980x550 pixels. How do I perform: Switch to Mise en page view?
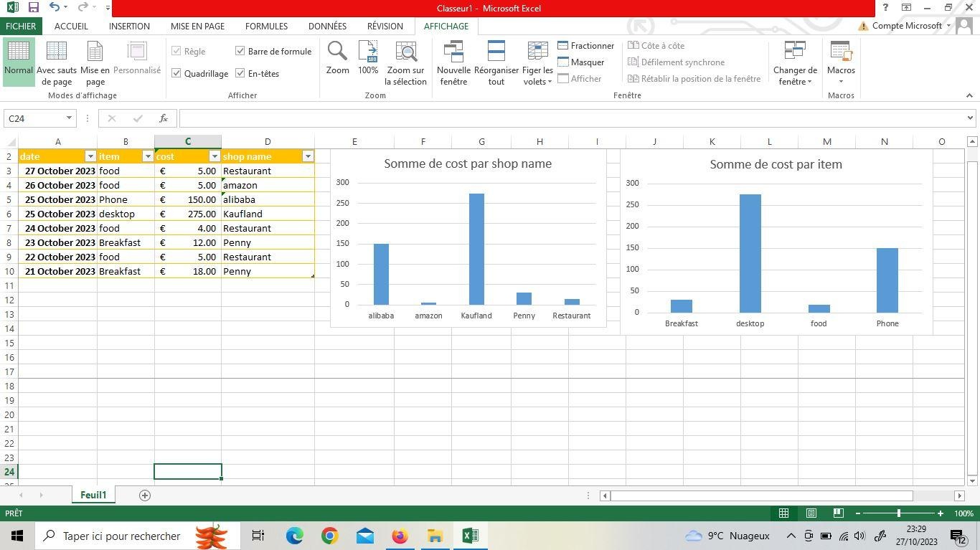95,62
